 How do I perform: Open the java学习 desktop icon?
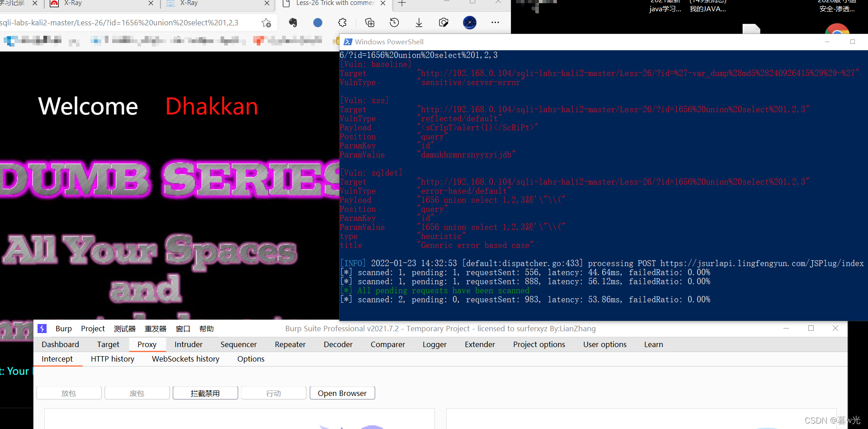665,6
